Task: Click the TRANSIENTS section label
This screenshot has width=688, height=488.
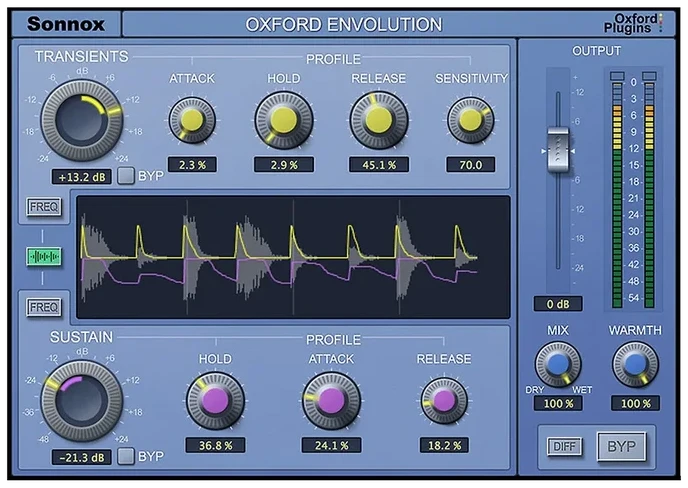Action: click(82, 57)
